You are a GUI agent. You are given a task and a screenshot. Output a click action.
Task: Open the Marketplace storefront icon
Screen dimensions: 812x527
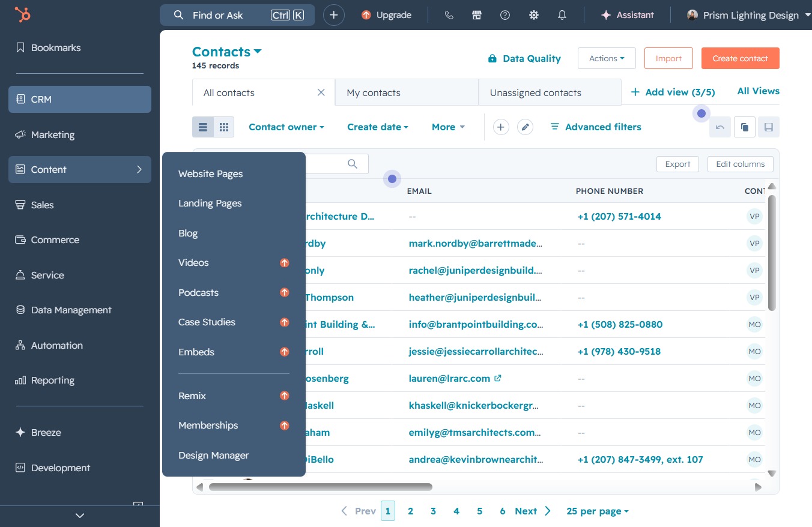click(477, 15)
